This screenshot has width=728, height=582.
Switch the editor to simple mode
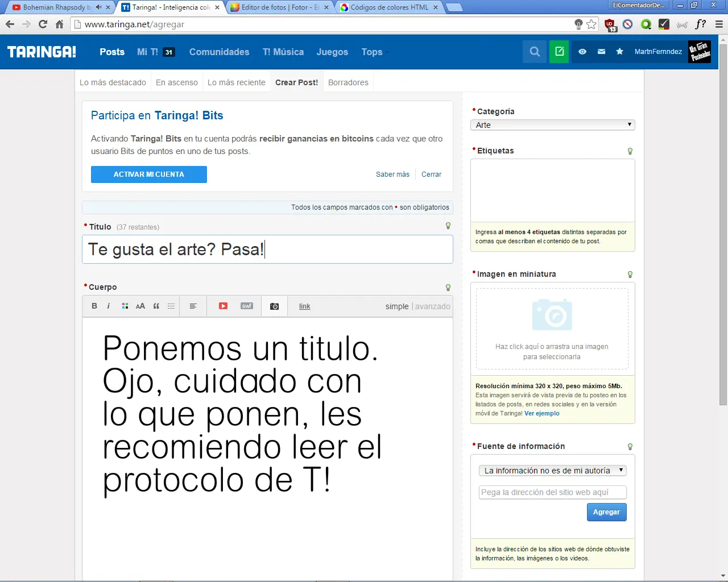pyautogui.click(x=397, y=306)
